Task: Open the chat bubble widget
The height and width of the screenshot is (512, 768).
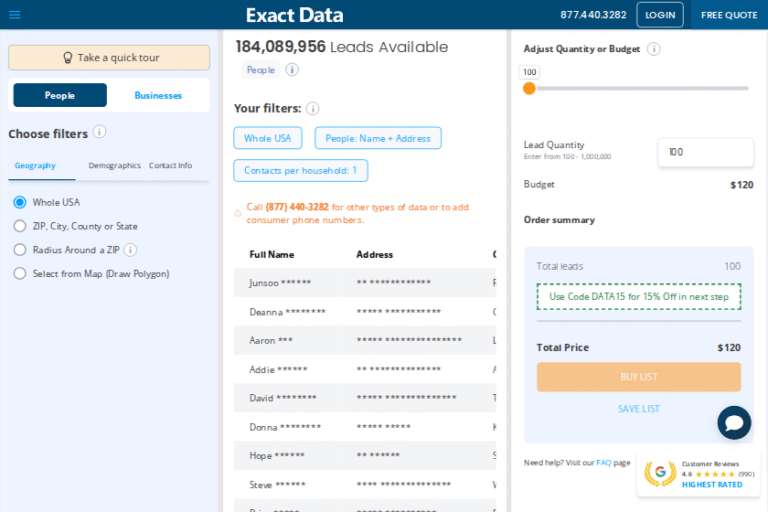Action: [734, 423]
